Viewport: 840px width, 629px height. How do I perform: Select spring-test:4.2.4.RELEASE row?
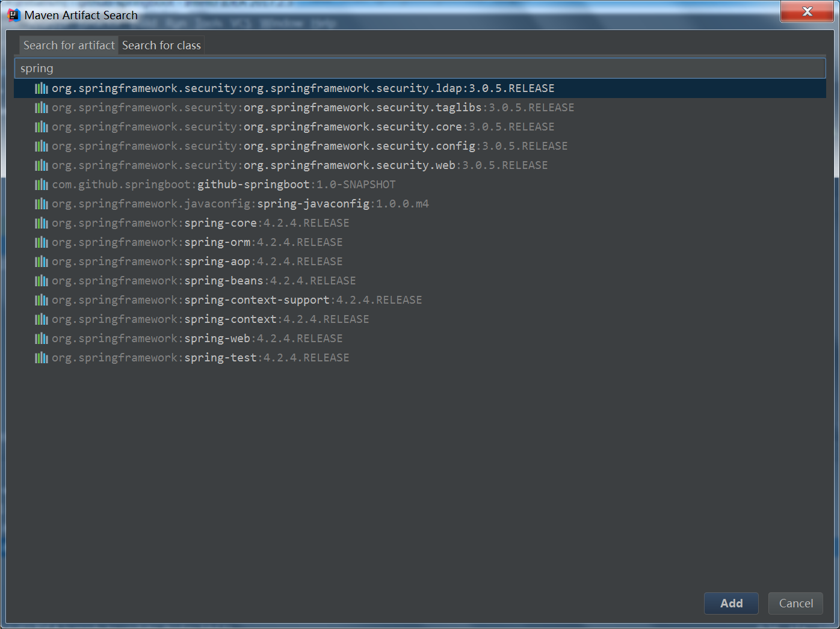pos(420,358)
